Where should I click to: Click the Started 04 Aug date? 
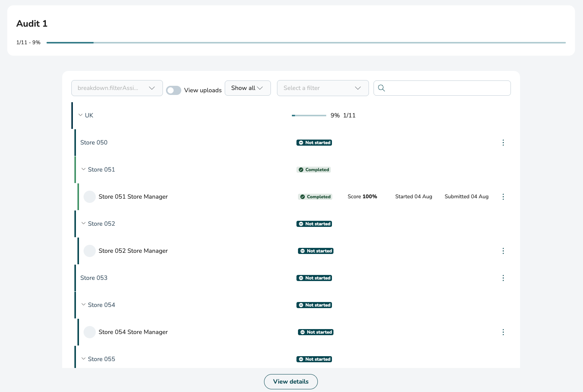coord(414,197)
